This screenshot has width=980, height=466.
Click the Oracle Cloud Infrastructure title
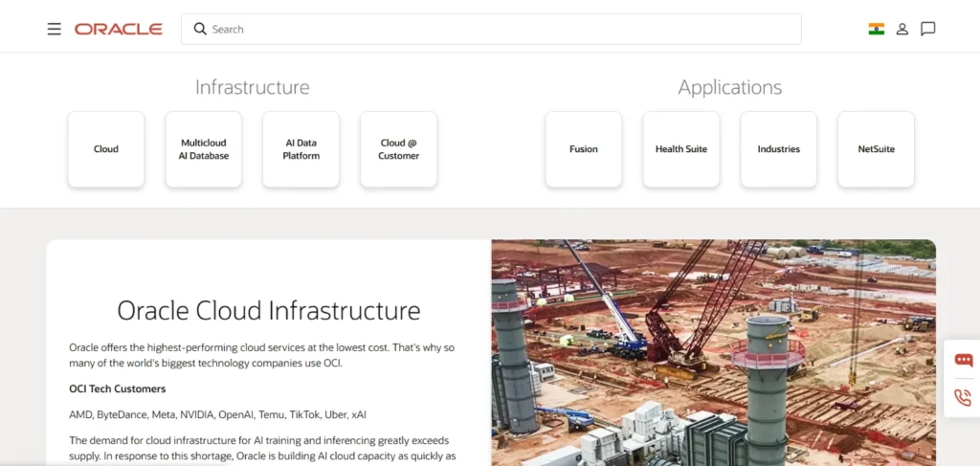click(x=269, y=310)
